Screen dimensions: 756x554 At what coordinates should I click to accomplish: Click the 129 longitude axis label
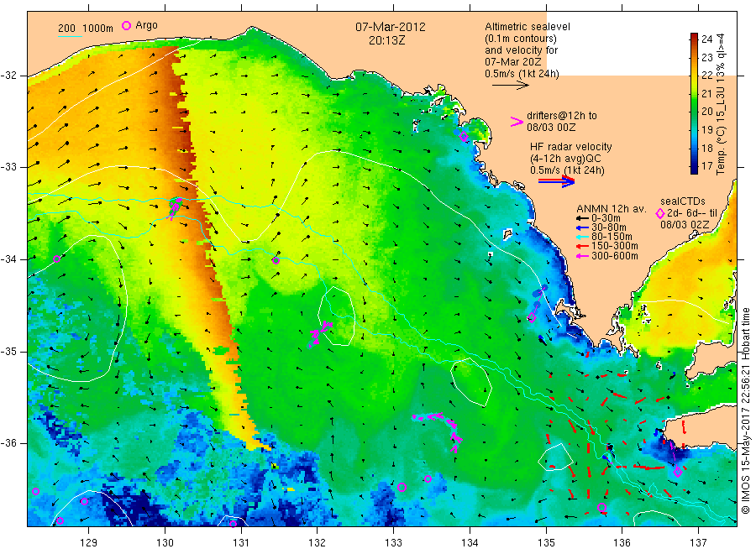(89, 543)
